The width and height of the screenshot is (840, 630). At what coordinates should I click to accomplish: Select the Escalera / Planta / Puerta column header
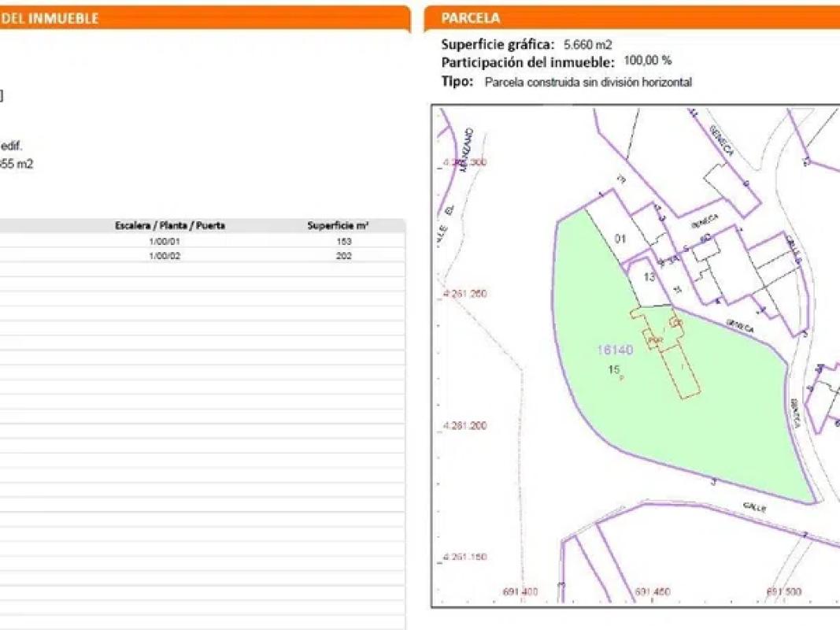pyautogui.click(x=170, y=225)
